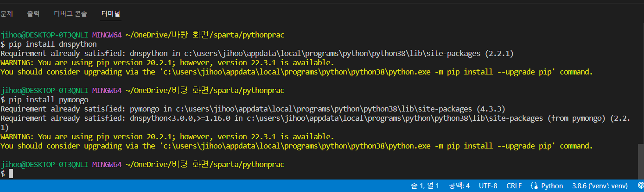Click the terminal scrollbar thumb
This screenshot has width=644, height=192.
click(641, 161)
